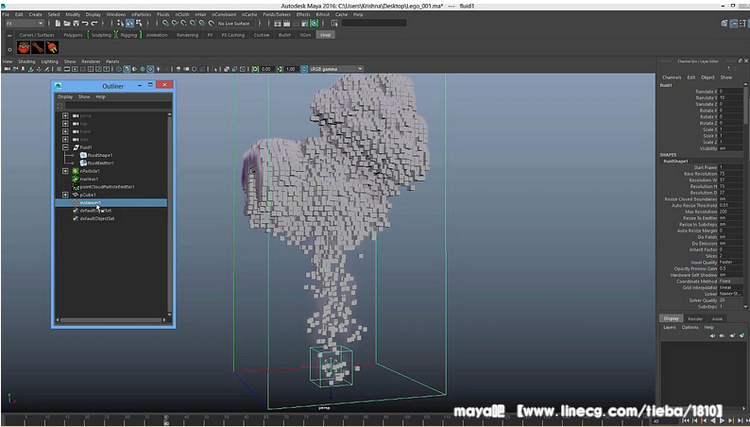Click play forward button on timeline
750x427 pixels.
click(722, 421)
